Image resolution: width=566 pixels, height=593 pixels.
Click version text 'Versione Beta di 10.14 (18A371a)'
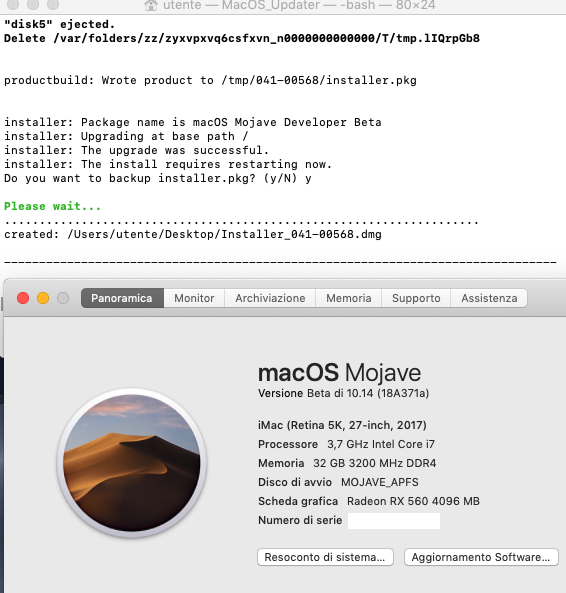coord(343,393)
